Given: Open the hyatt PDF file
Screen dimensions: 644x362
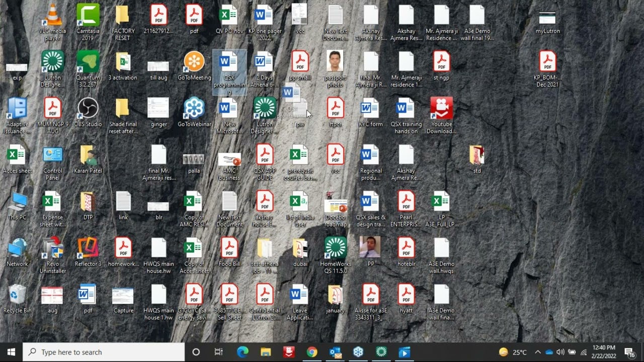Looking at the screenshot, I should point(406,299).
